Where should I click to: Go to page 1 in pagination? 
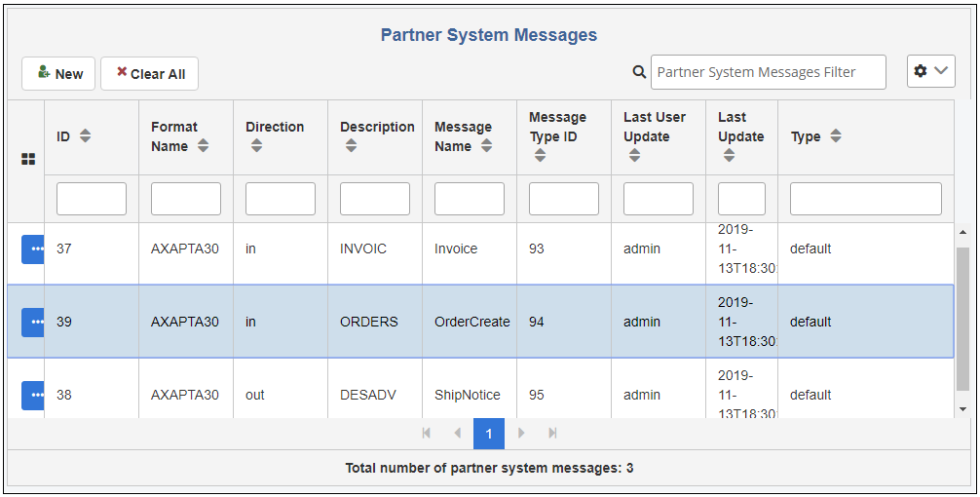pos(489,434)
